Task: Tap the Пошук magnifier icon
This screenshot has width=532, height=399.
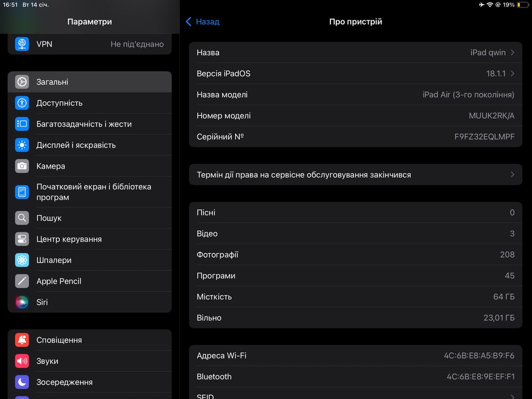Action: (22, 218)
